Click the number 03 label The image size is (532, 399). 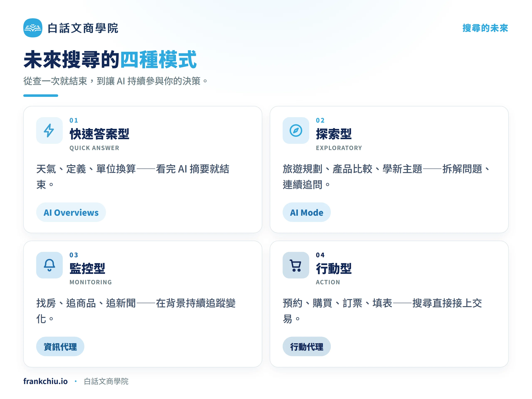point(74,255)
